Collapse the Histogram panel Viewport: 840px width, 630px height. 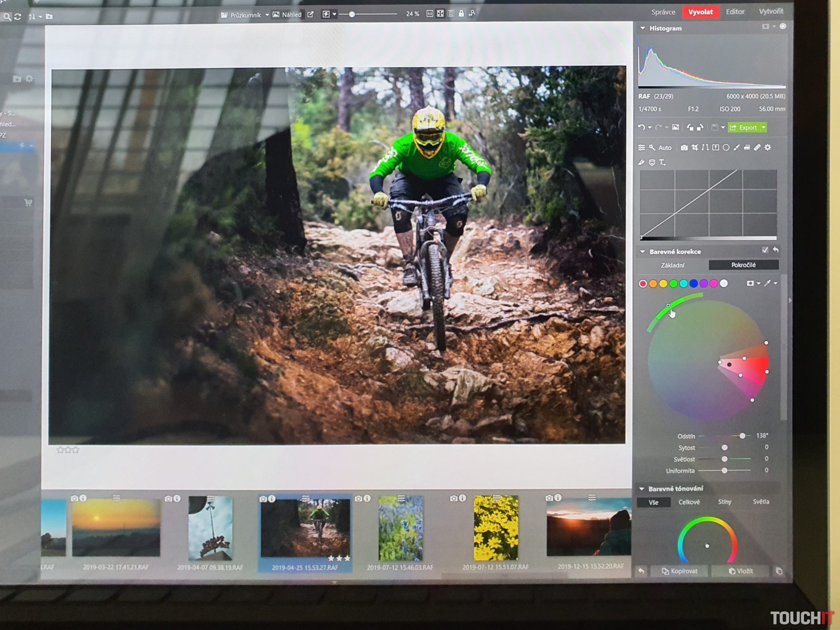coord(643,28)
